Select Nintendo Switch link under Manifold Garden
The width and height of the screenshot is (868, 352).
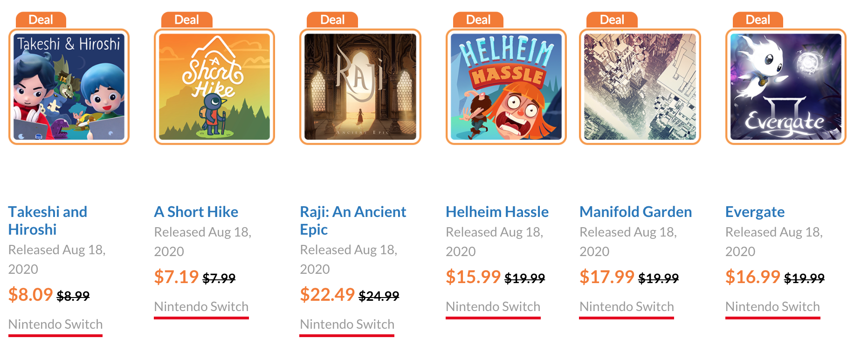click(x=627, y=307)
